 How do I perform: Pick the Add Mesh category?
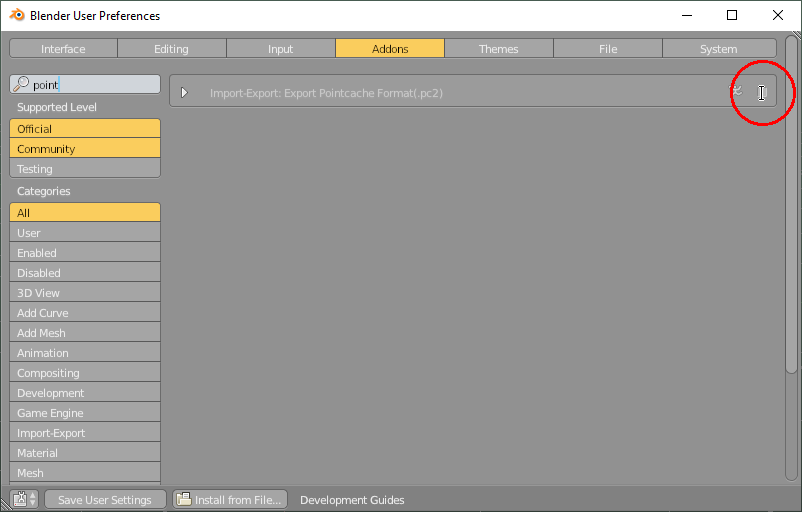[x=85, y=332]
